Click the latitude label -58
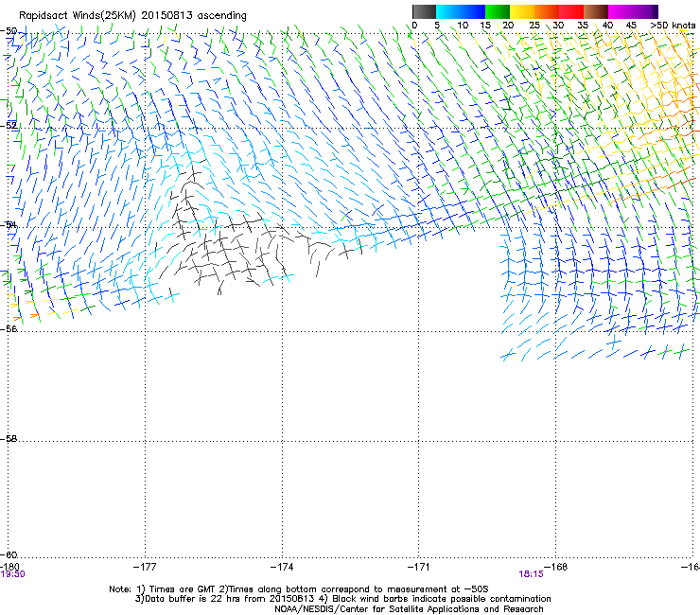The image size is (700, 615). click(9, 439)
